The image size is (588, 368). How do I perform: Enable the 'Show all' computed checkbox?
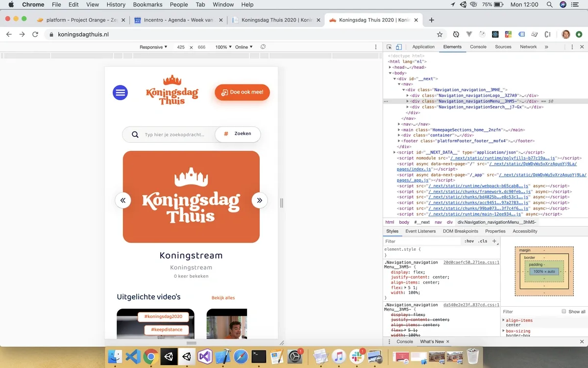(x=564, y=312)
